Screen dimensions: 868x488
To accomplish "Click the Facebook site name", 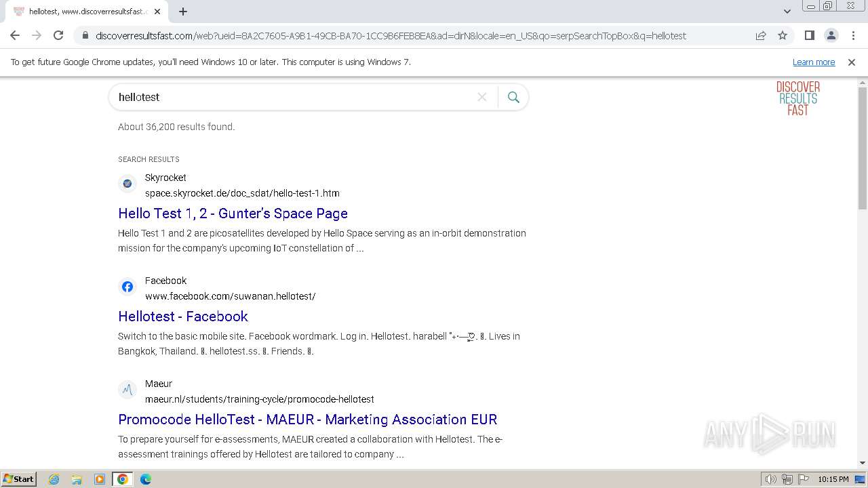I will tap(165, 281).
